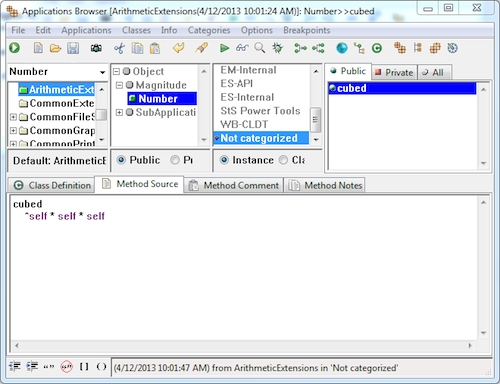
Task: Open the Number combo box dropdown
Action: (102, 72)
